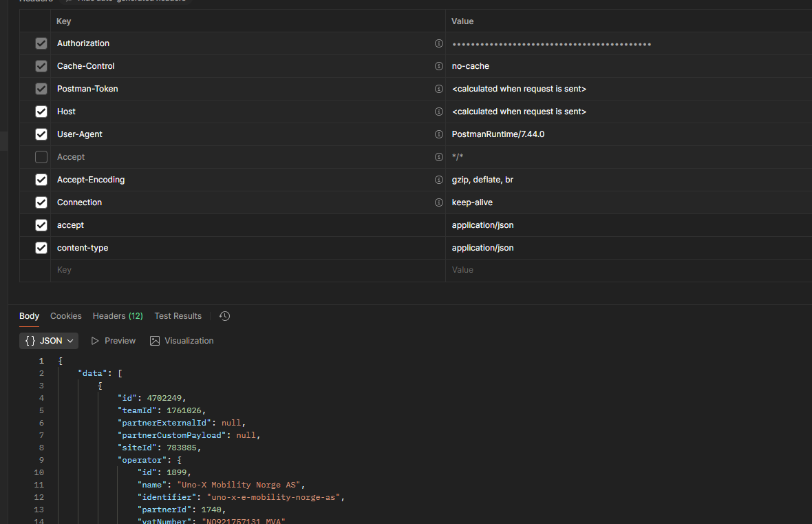812x524 pixels.
Task: Click the Accept-Encoding key name
Action: pos(91,180)
